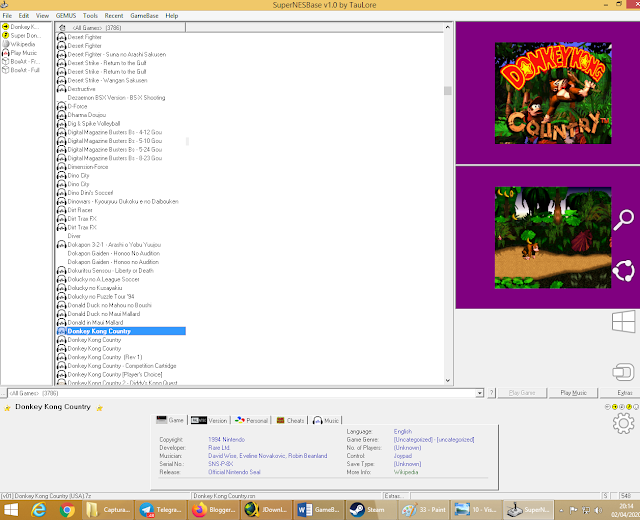
Task: Open the volume icon in the system tray
Action: tap(598, 510)
